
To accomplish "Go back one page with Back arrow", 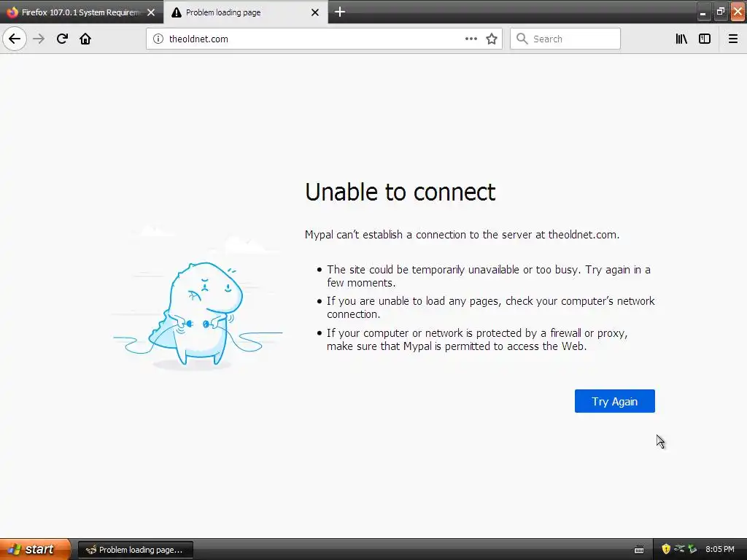I will click(15, 39).
